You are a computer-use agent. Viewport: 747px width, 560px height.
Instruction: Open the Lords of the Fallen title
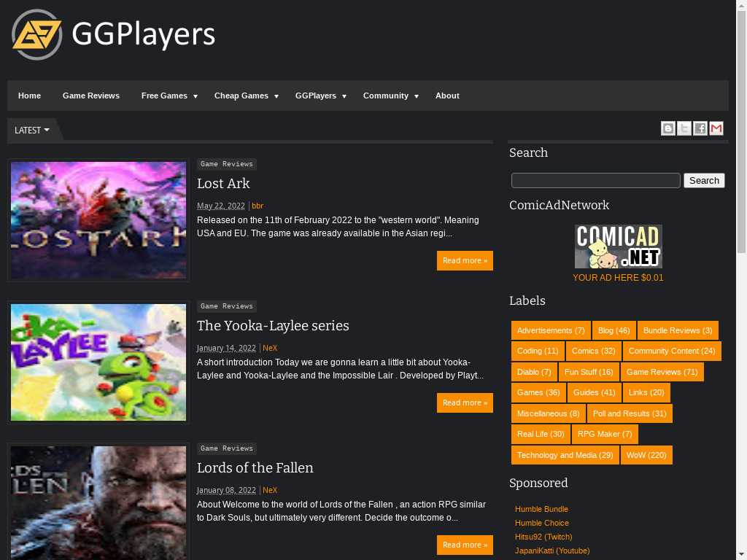[x=255, y=467]
